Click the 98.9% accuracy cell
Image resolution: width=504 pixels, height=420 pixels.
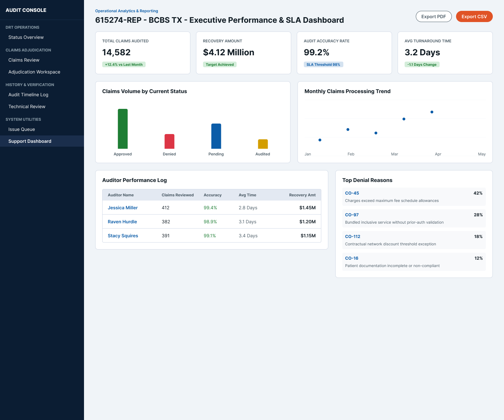210,222
